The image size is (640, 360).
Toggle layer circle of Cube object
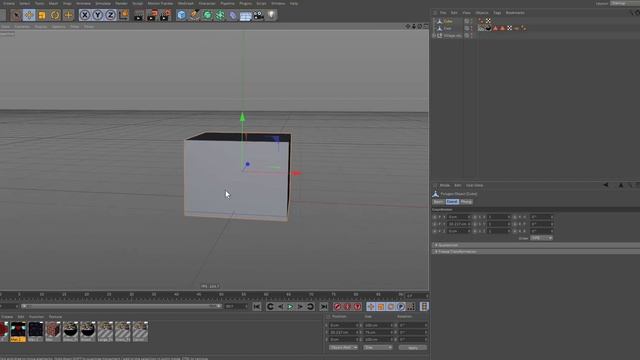pos(467,21)
